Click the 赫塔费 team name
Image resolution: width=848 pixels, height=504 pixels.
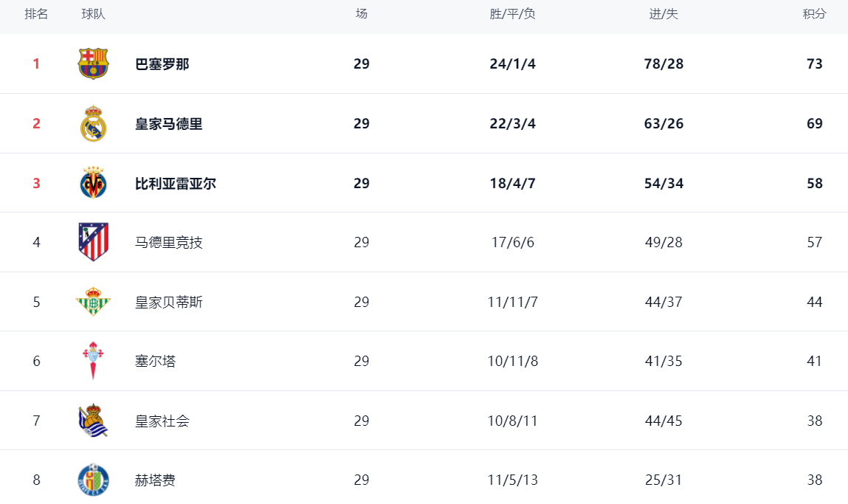click(156, 480)
